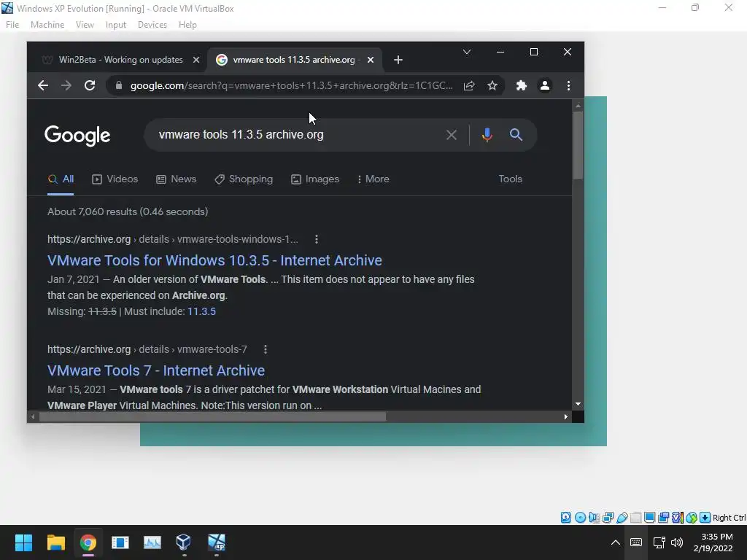Click the archive.org vmware-tools-windows breadcrumb URL

point(172,239)
